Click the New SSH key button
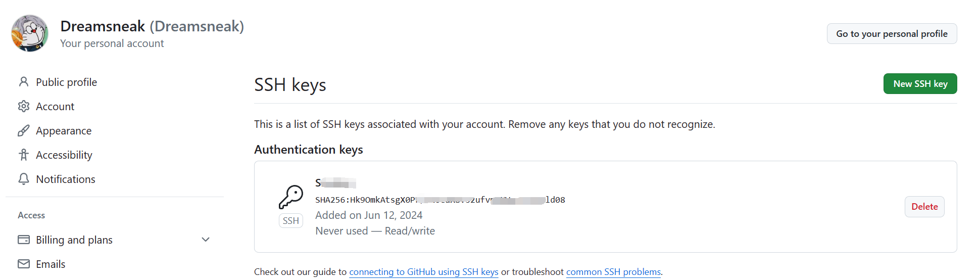The width and height of the screenshot is (980, 280). [920, 84]
